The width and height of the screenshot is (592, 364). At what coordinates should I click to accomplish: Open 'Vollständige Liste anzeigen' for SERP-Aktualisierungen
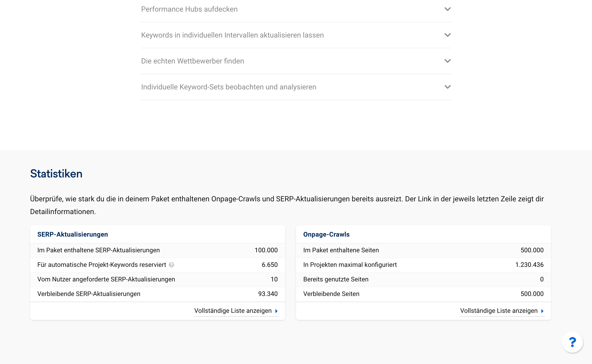(x=233, y=311)
